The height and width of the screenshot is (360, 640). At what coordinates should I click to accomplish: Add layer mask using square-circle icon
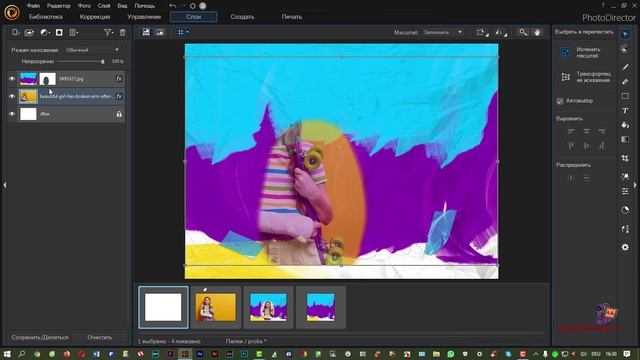pyautogui.click(x=59, y=33)
